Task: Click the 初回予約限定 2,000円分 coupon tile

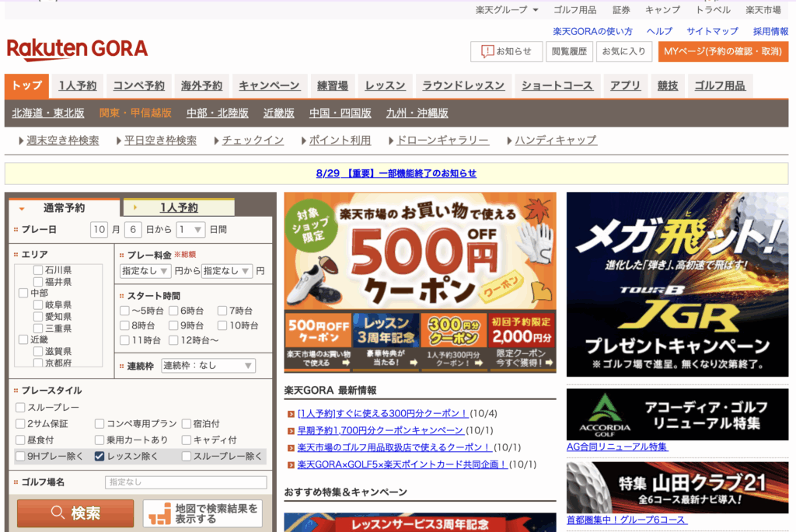Action: [522, 340]
